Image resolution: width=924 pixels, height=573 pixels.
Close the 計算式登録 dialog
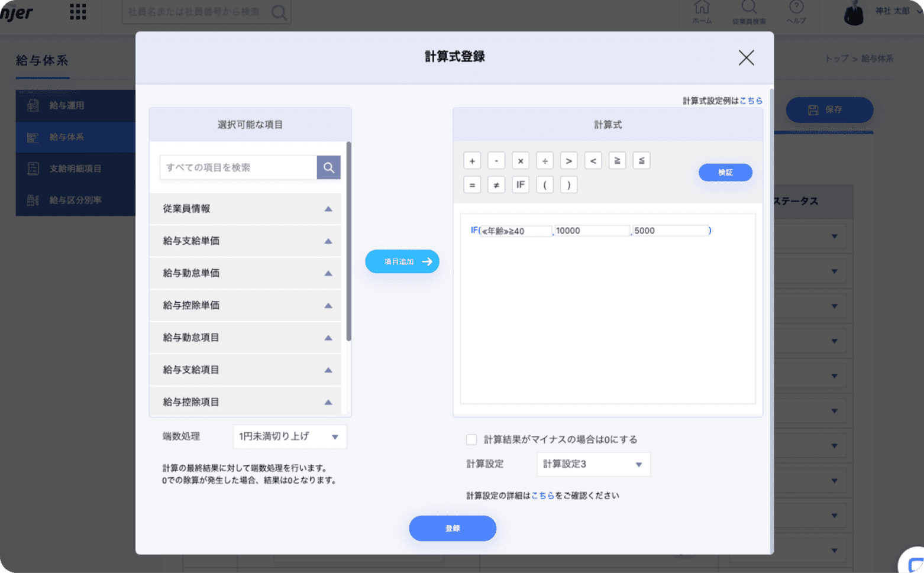click(746, 58)
